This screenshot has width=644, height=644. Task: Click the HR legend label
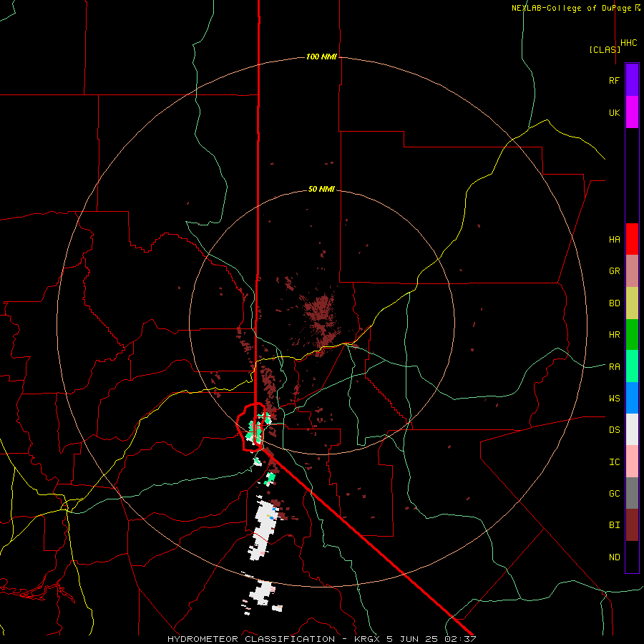(x=614, y=335)
